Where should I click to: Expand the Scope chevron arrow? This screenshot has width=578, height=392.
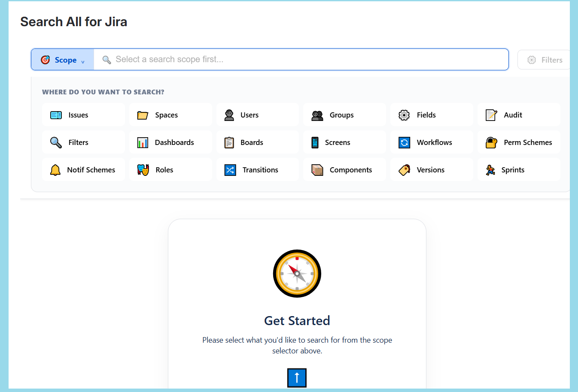(x=83, y=62)
